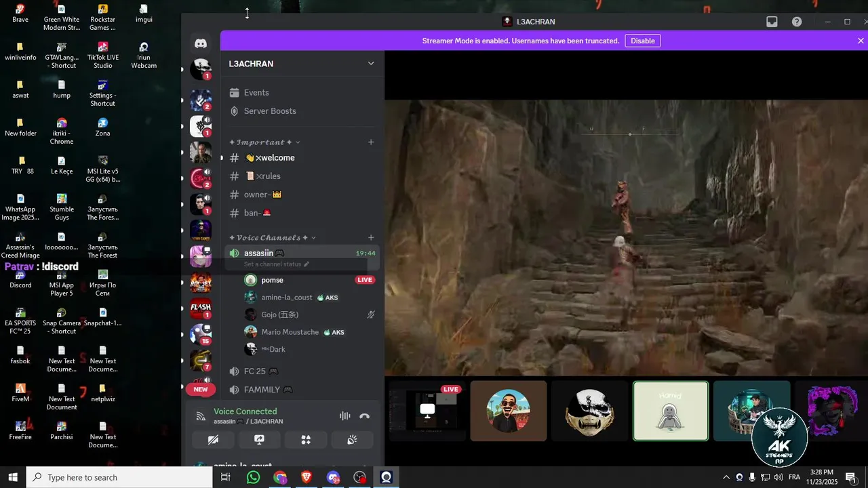Join the FC 25 voice channel
868x488 pixels.
point(302,371)
